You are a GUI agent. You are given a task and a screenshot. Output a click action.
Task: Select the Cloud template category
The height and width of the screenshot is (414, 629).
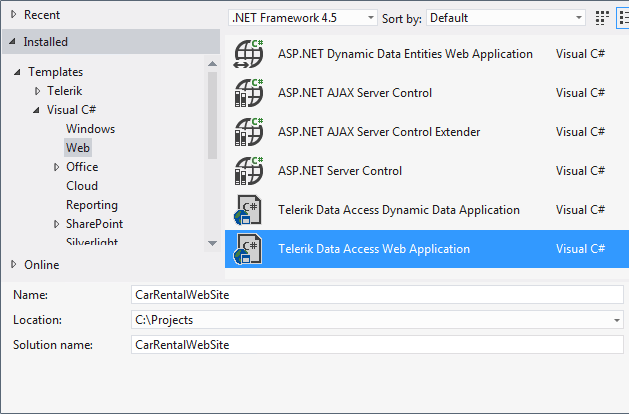(x=82, y=186)
